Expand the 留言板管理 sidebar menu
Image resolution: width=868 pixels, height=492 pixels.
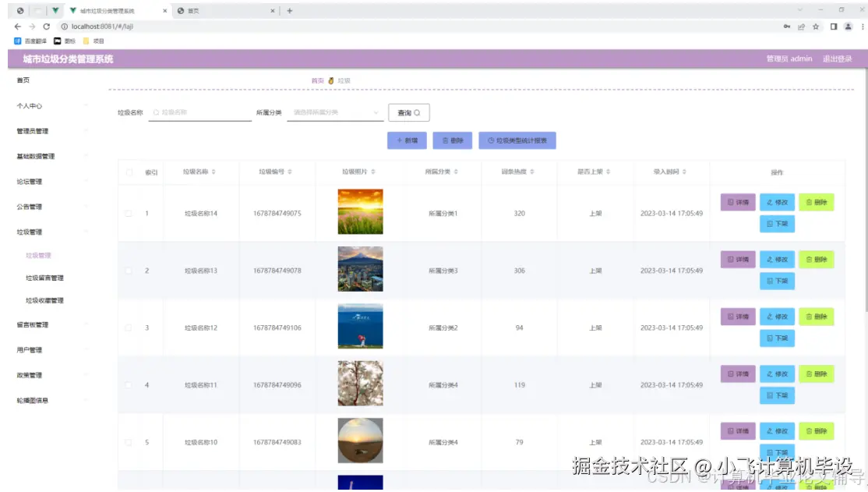(x=52, y=324)
